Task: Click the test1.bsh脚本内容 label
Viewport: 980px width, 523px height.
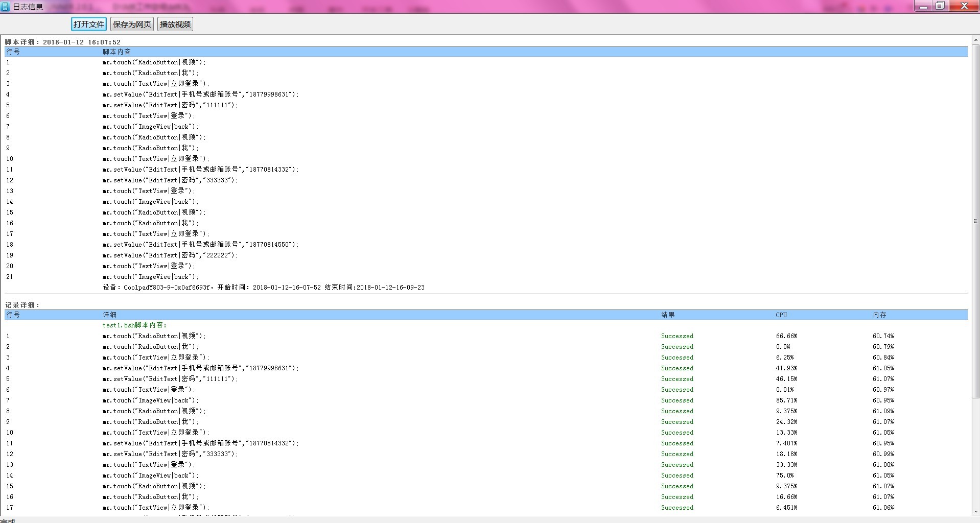Action: [134, 325]
